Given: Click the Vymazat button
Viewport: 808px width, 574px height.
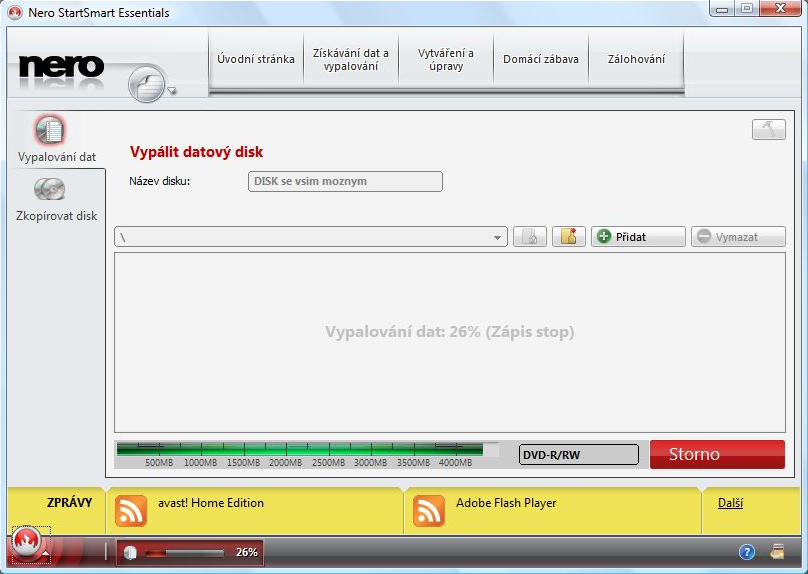Looking at the screenshot, I should [x=738, y=237].
